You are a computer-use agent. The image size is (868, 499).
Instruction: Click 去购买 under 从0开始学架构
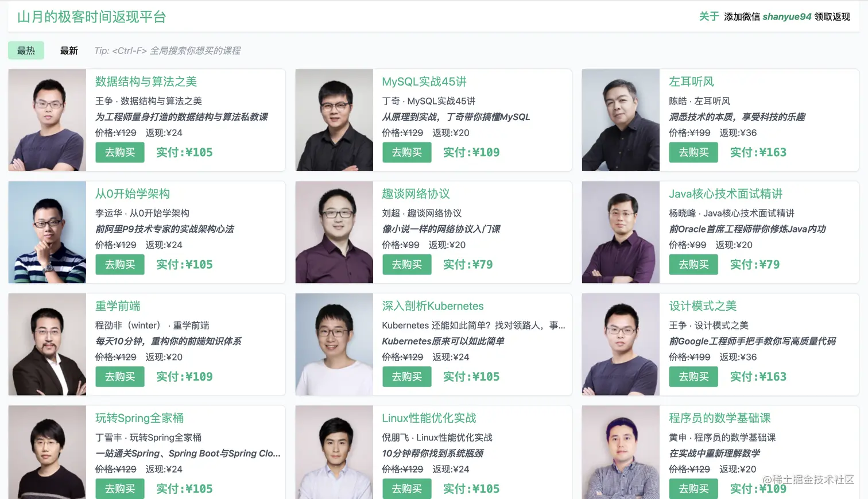tap(120, 265)
